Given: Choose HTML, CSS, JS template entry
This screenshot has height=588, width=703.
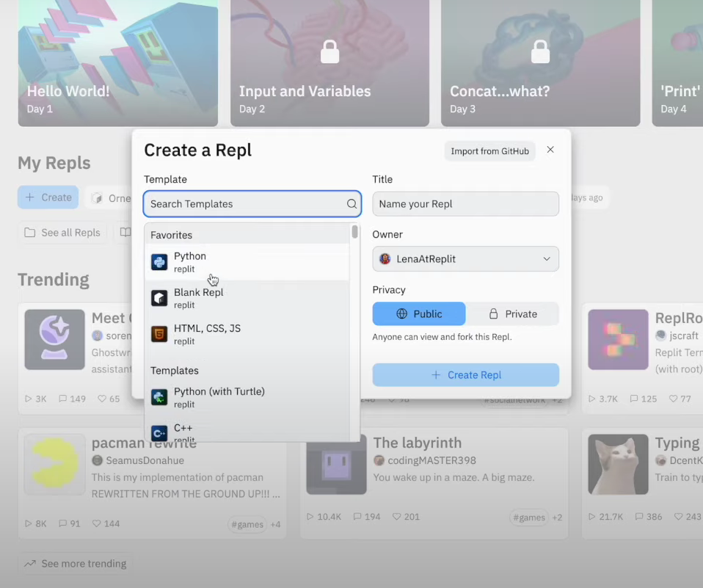Looking at the screenshot, I should pyautogui.click(x=247, y=335).
